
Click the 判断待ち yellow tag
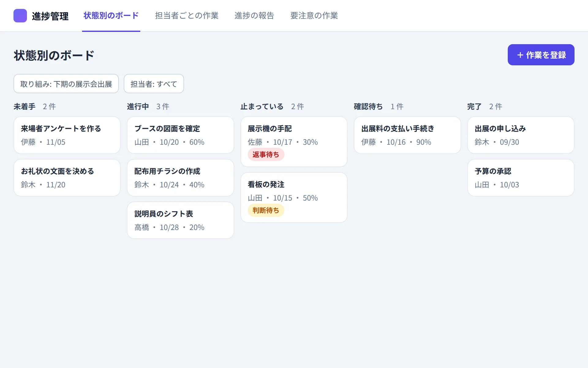266,210
